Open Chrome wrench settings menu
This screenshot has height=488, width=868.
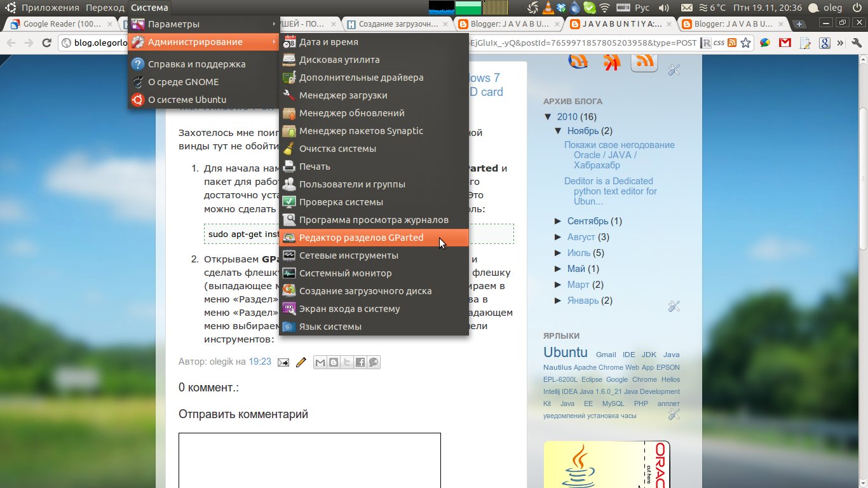[x=856, y=43]
